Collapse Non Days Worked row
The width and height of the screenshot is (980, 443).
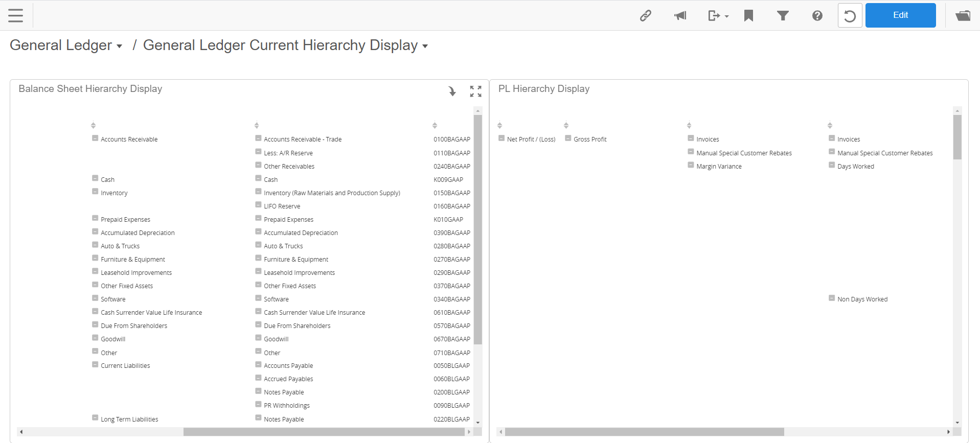coord(832,298)
